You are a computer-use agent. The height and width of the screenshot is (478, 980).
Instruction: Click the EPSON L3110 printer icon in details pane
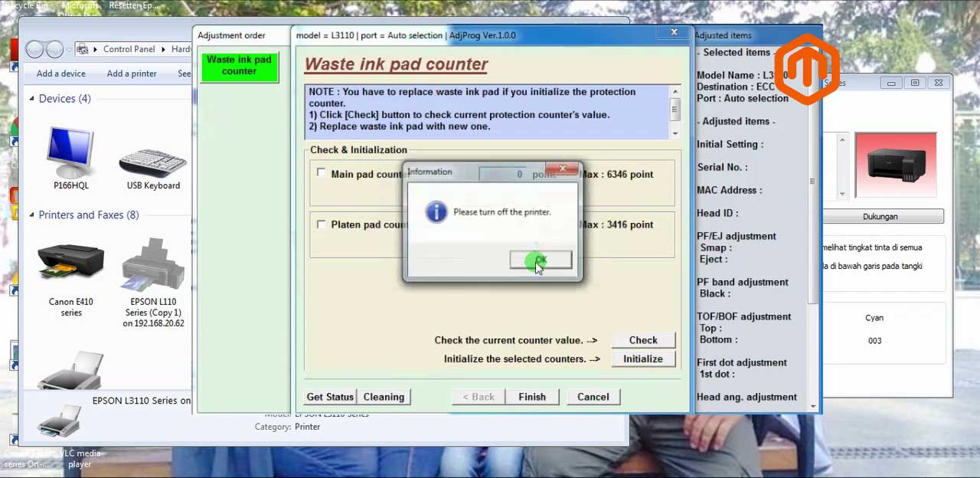pyautogui.click(x=60, y=420)
